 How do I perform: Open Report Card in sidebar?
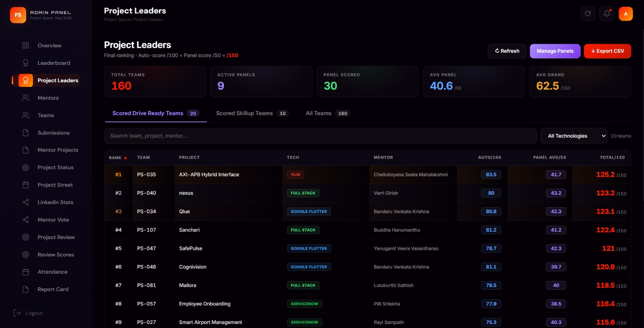pos(53,289)
